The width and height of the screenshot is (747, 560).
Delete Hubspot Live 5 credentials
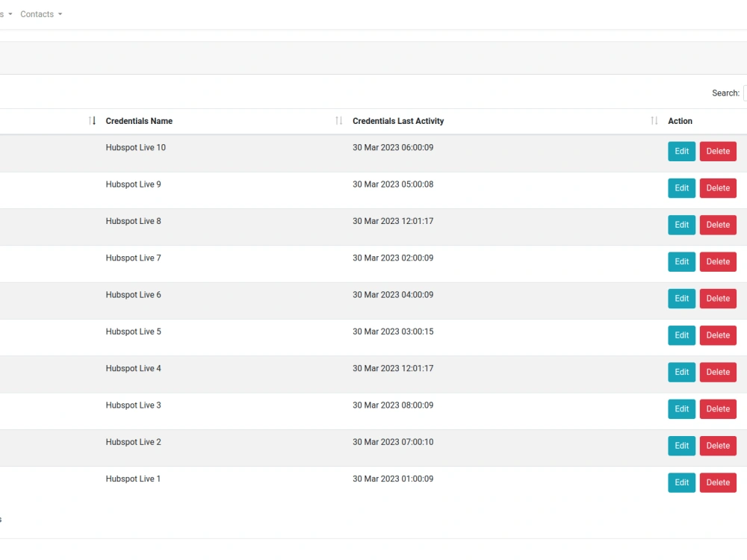pos(718,335)
